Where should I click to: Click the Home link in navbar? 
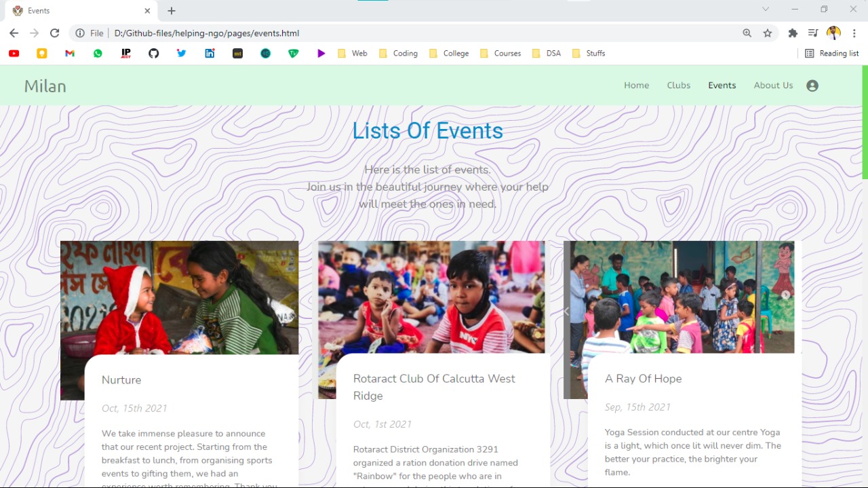637,86
